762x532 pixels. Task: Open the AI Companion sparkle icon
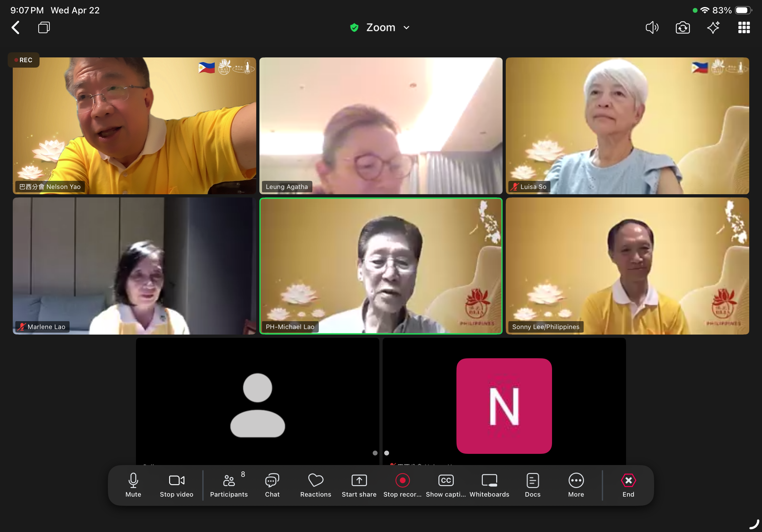(713, 27)
